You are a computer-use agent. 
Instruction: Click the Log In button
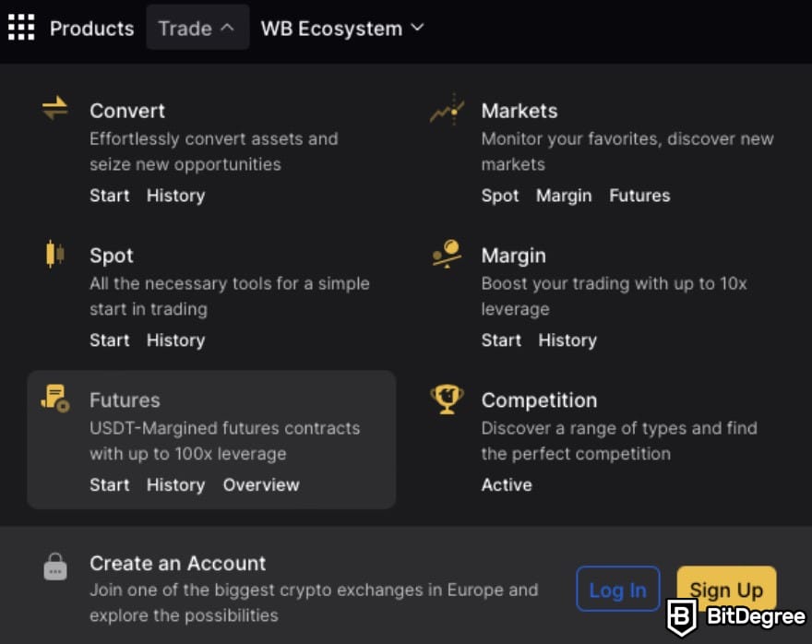click(x=618, y=589)
